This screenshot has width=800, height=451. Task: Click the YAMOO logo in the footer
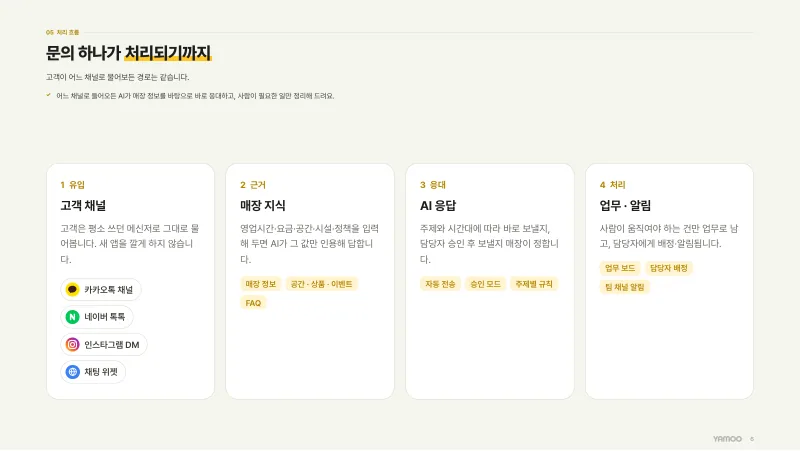click(727, 439)
